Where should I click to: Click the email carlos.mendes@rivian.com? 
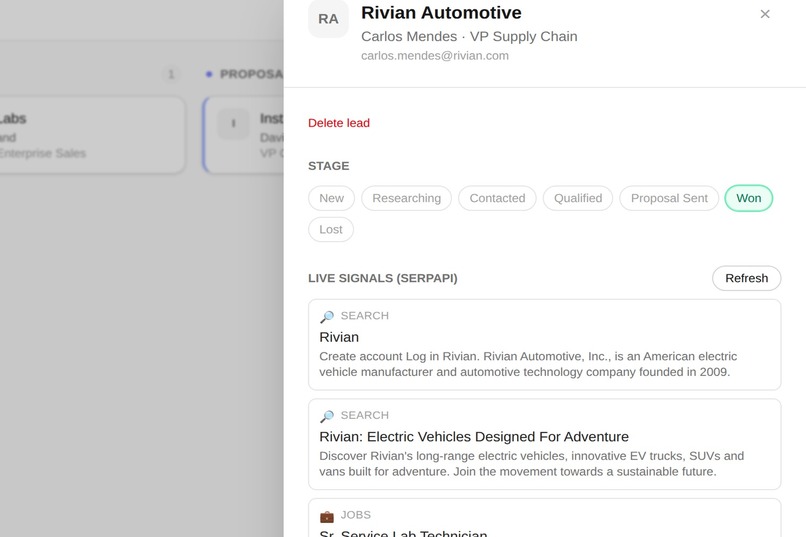[435, 55]
